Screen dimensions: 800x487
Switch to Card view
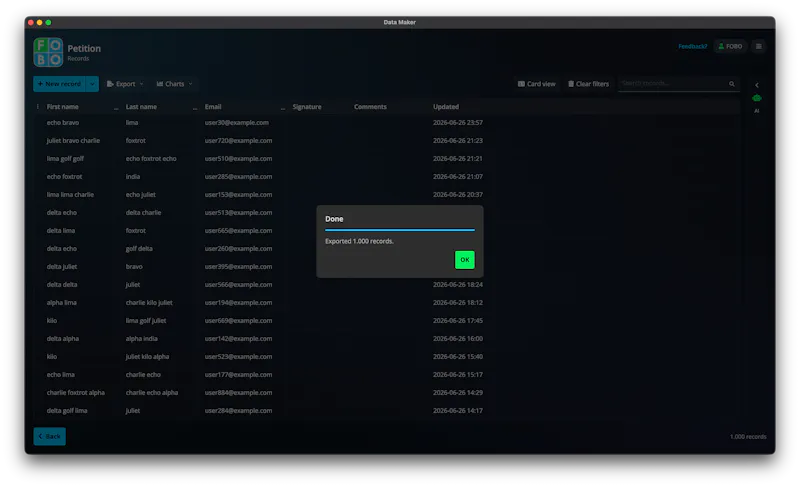pos(537,84)
